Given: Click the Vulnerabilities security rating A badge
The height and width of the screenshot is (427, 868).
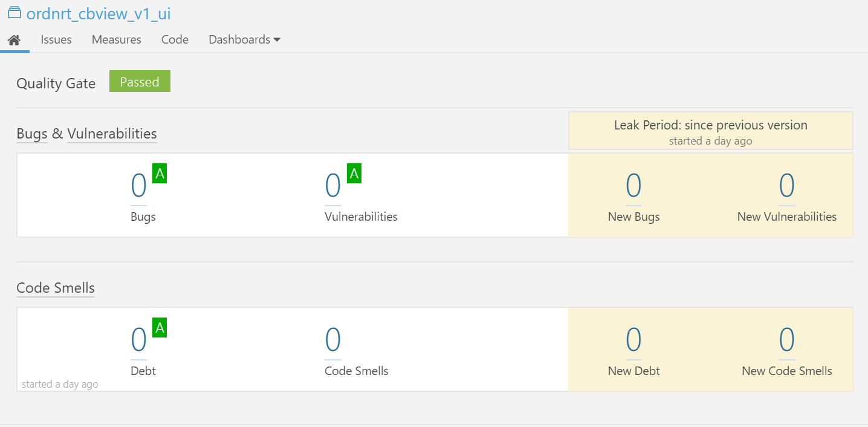Looking at the screenshot, I should click(354, 174).
